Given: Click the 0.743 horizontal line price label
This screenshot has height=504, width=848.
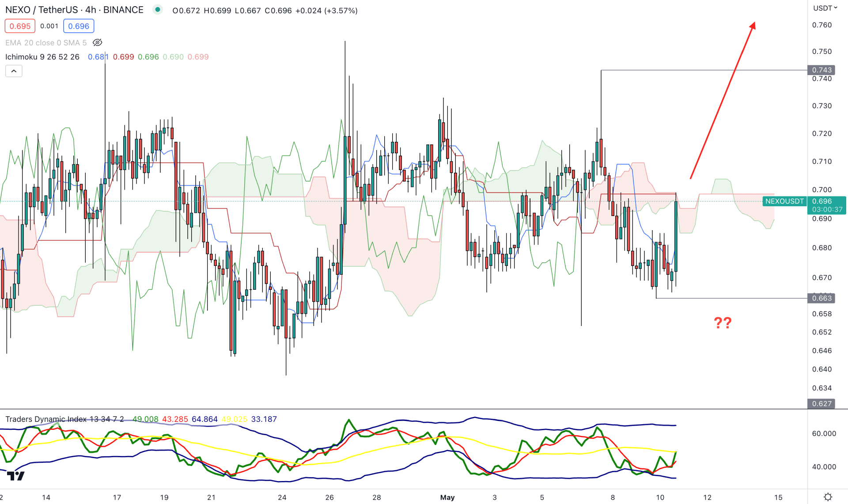Looking at the screenshot, I should tap(821, 70).
